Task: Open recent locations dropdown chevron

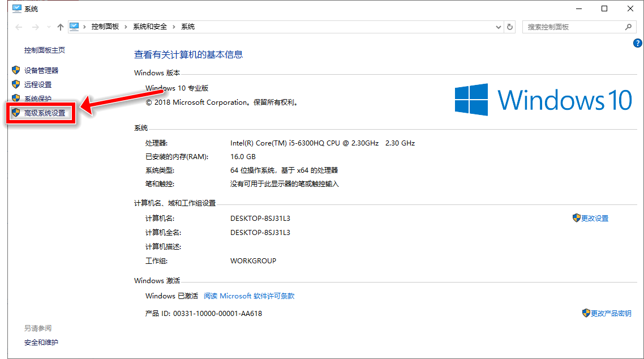Action: 49,27
